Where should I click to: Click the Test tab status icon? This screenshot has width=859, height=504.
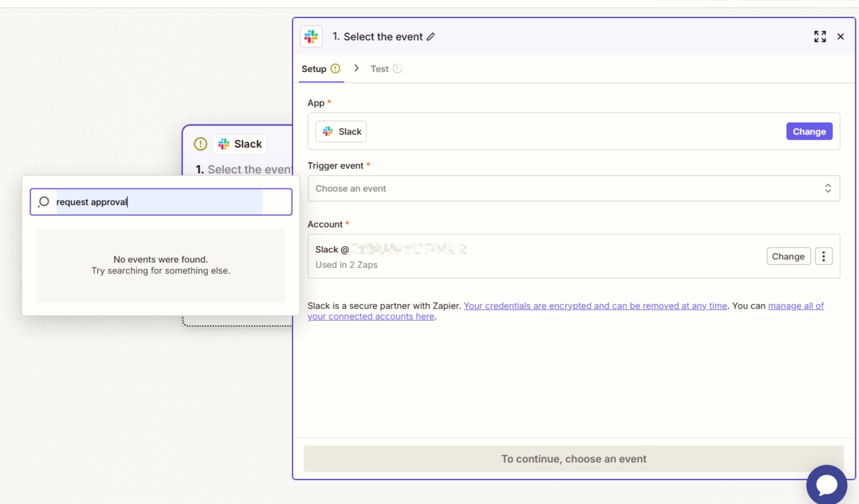pos(397,69)
